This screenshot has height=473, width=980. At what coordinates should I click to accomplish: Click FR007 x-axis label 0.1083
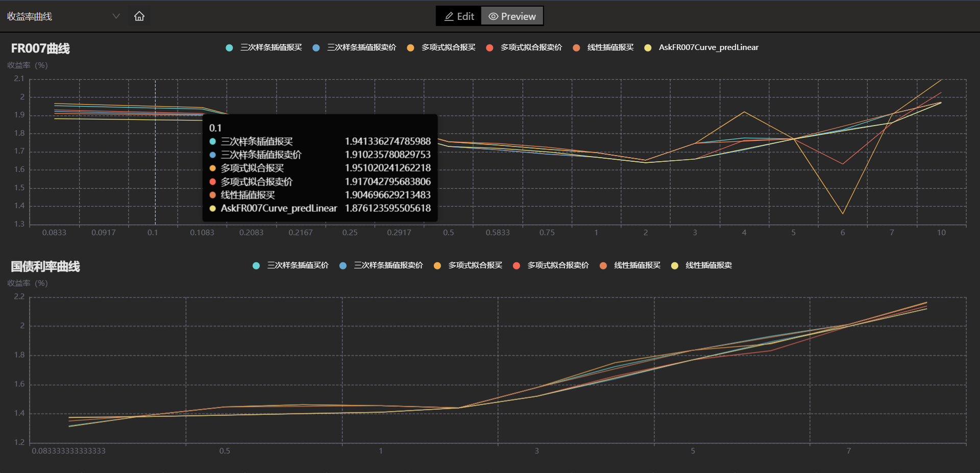202,233
